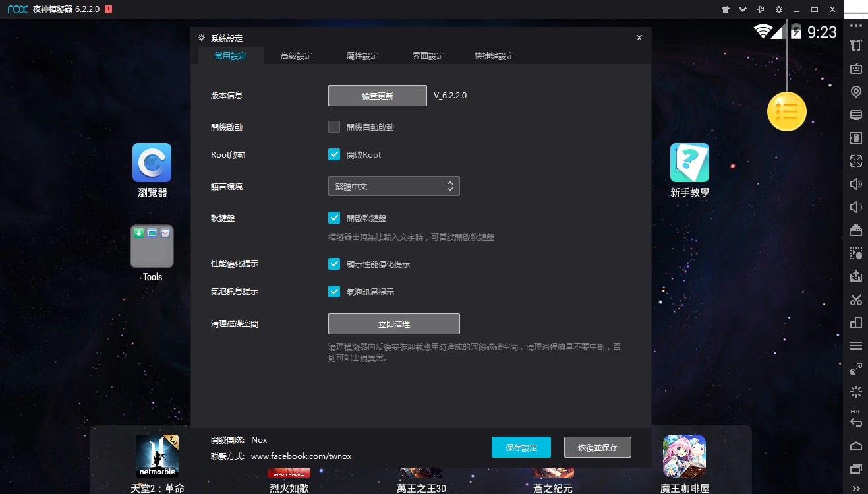Click the three-dot more icon atop sidebar
Screen dimensions: 868x494
click(x=856, y=26)
